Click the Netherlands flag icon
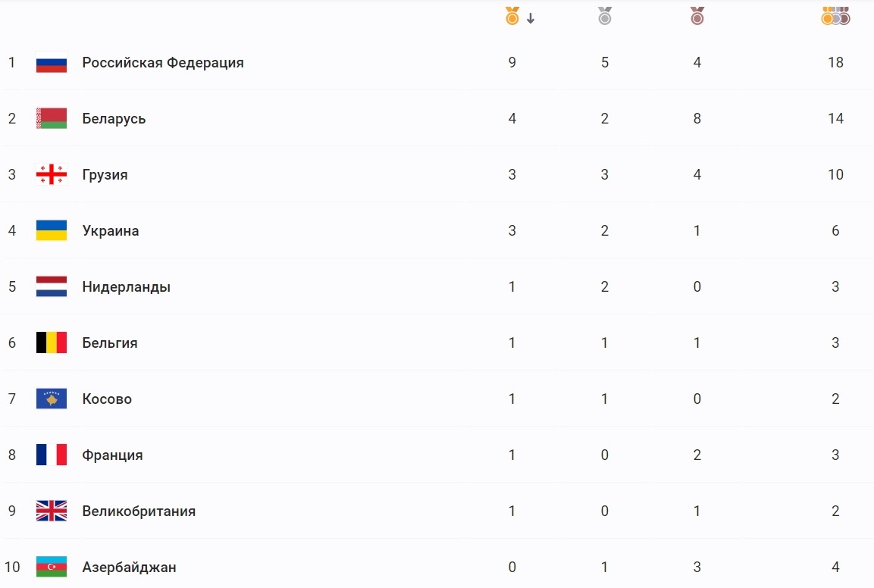The height and width of the screenshot is (588, 874). pos(52,287)
